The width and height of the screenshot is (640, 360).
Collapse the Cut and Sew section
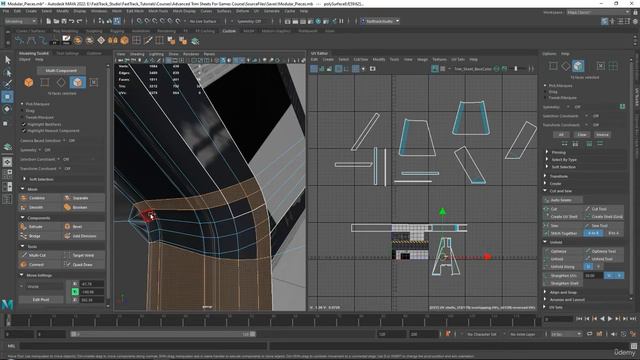point(545,191)
